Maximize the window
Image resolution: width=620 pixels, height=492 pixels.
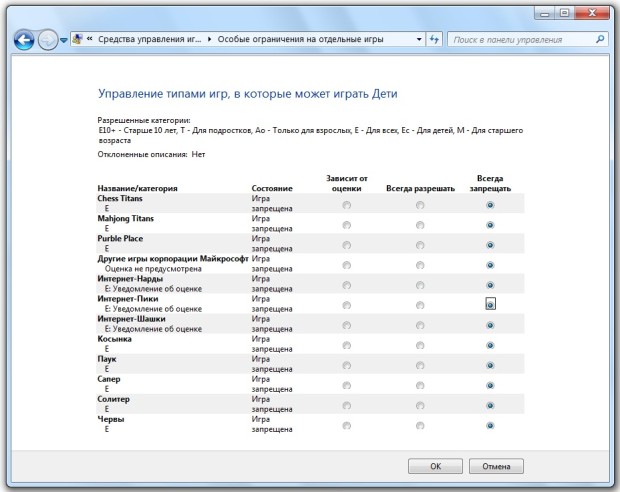[564, 13]
